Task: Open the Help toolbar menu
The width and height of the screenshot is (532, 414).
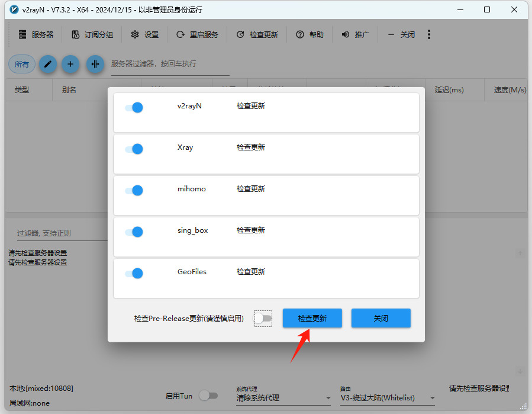Action: (x=310, y=35)
